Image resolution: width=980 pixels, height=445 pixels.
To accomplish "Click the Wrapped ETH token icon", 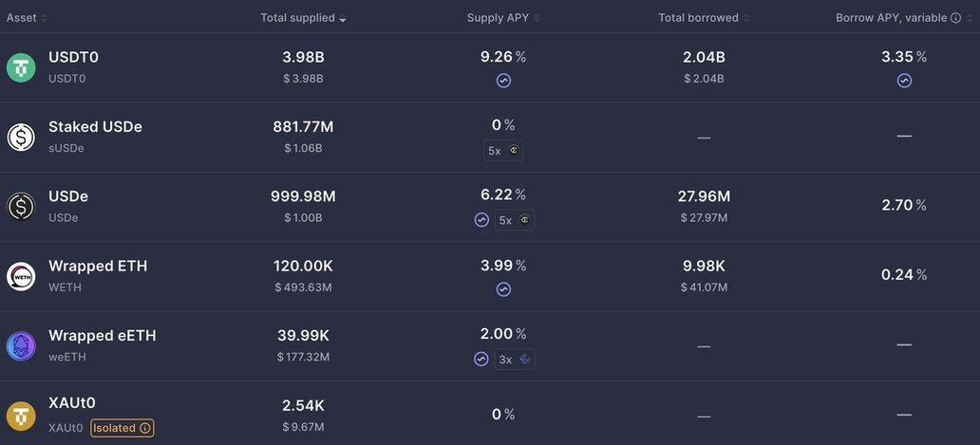I will 21,276.
